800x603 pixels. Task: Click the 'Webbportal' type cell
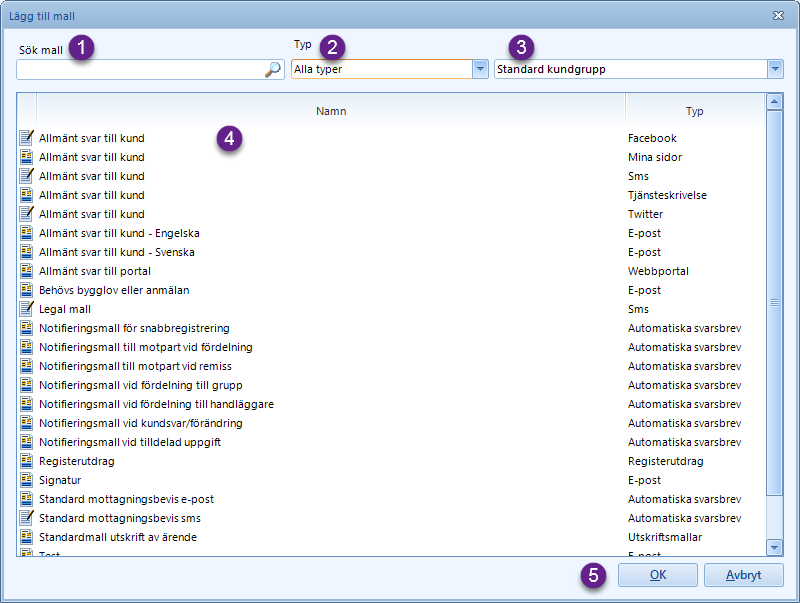tap(658, 271)
